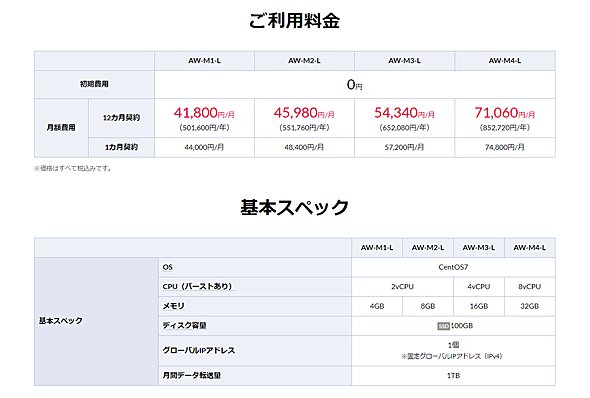Click the 41,800円/月 price cell
The height and width of the screenshot is (398, 590).
coord(204,118)
